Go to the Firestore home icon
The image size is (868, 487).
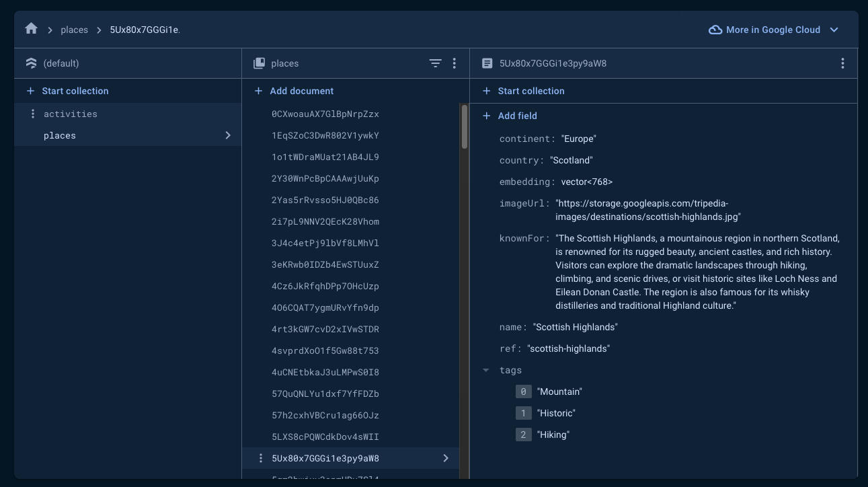click(31, 29)
